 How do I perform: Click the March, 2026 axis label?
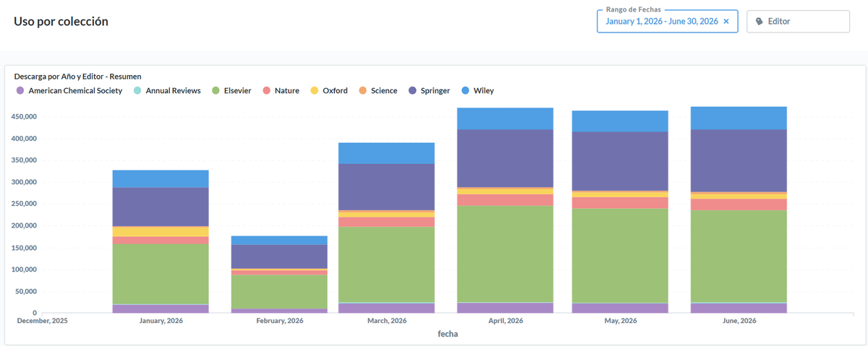pos(387,321)
